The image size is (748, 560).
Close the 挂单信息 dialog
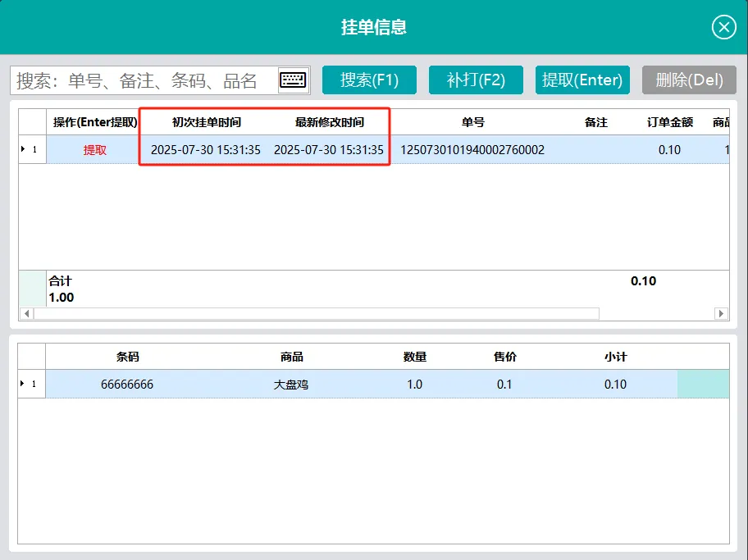(x=723, y=28)
